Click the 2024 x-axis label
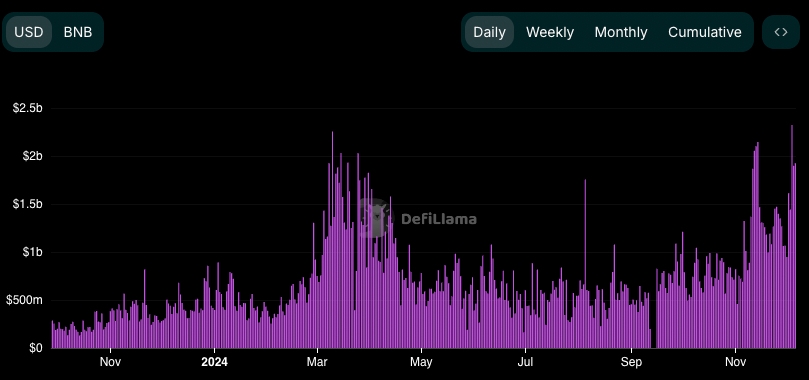The width and height of the screenshot is (809, 380). 214,362
